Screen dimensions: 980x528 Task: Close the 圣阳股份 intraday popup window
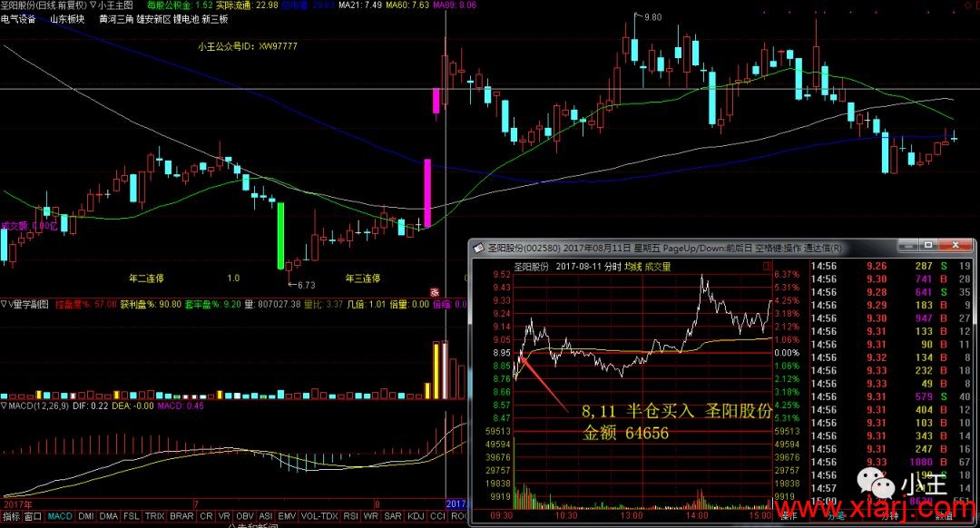pyautogui.click(x=955, y=246)
